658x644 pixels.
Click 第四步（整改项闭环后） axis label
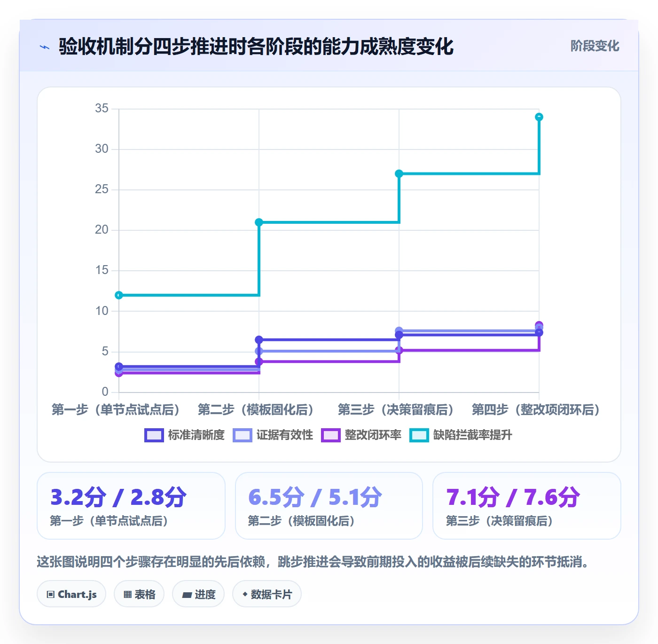coord(536,410)
